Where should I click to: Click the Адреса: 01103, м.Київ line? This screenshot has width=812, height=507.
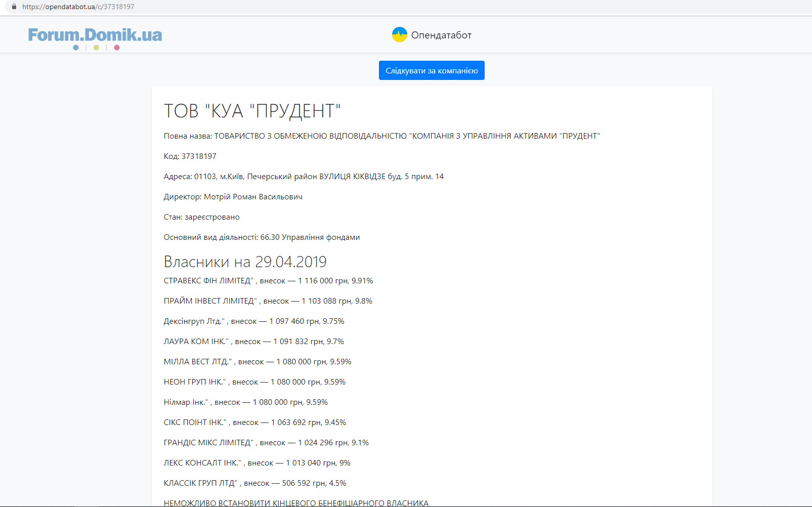coord(304,177)
